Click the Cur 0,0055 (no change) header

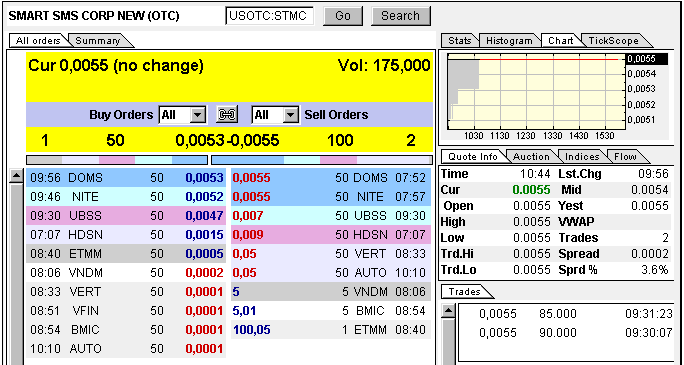(x=116, y=66)
